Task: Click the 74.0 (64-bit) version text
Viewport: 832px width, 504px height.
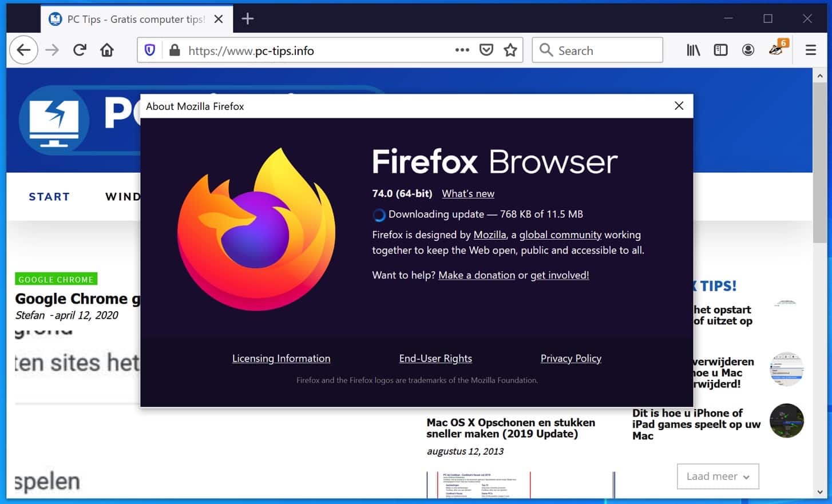Action: click(x=402, y=193)
